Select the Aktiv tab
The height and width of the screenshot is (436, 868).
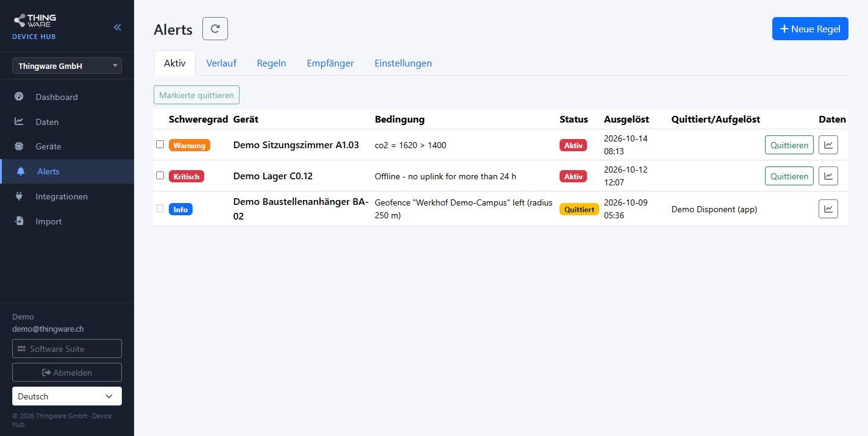coord(174,63)
